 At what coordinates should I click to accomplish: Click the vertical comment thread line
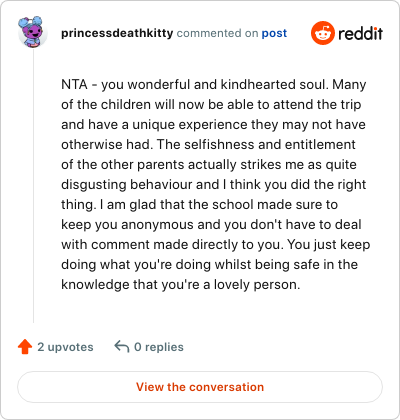pyautogui.click(x=33, y=186)
